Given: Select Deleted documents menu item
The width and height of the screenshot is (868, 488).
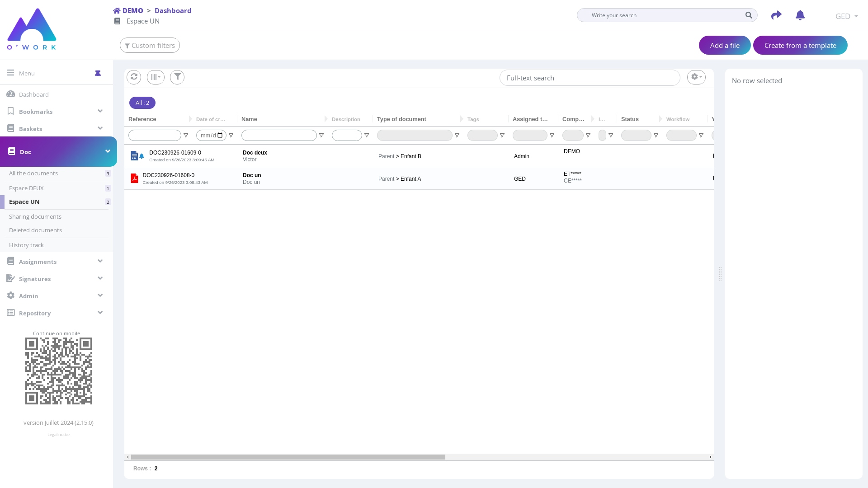Looking at the screenshot, I should 35,230.
